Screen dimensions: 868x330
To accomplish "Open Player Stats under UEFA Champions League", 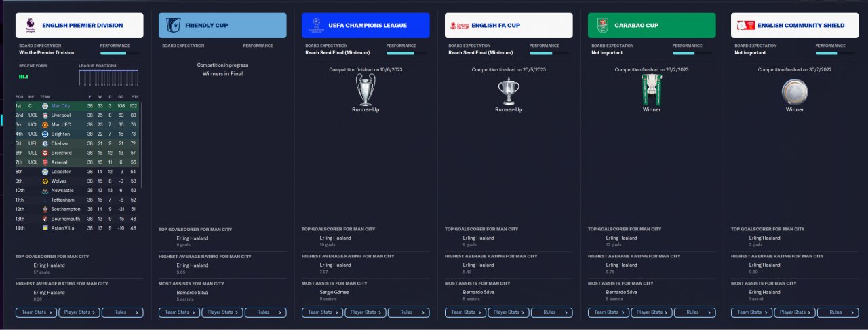I will (365, 312).
